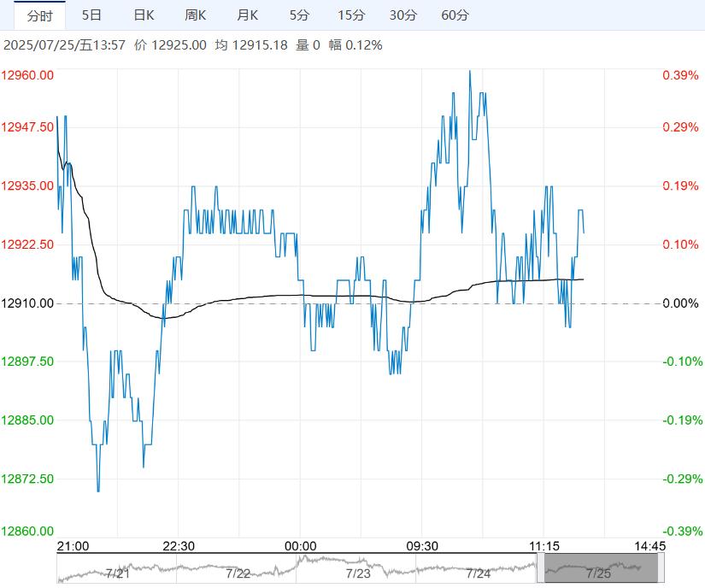Click the 价 12925.00 price readout
The height and width of the screenshot is (588, 705).
point(171,45)
